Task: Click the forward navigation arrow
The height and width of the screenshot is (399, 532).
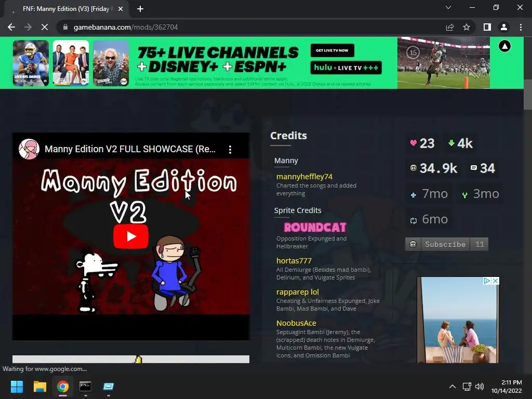Action: pos(28,27)
